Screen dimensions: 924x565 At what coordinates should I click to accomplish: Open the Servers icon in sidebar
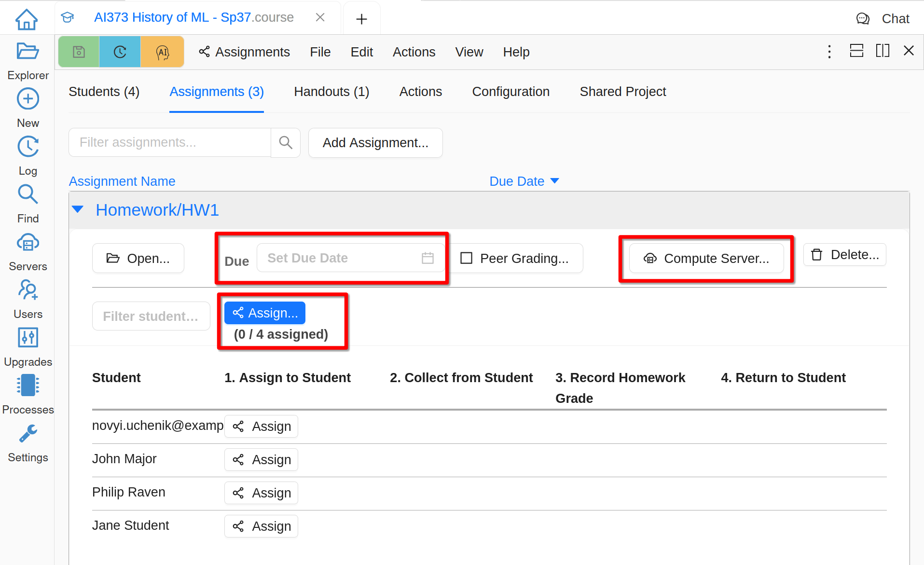coord(28,243)
